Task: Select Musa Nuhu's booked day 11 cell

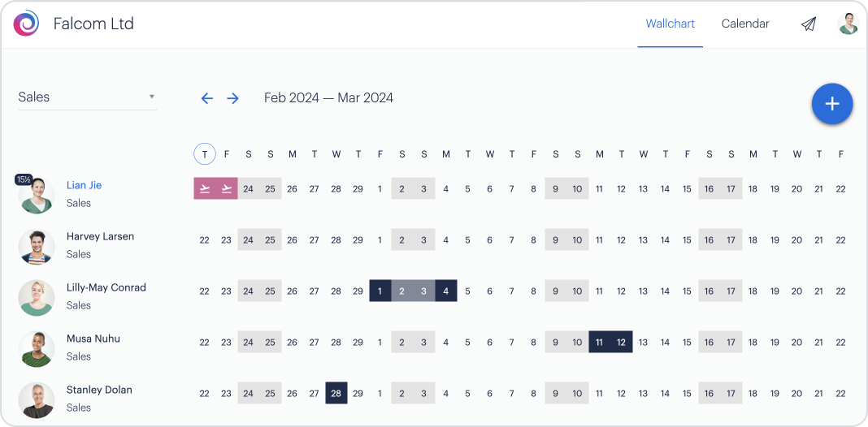Action: [600, 343]
